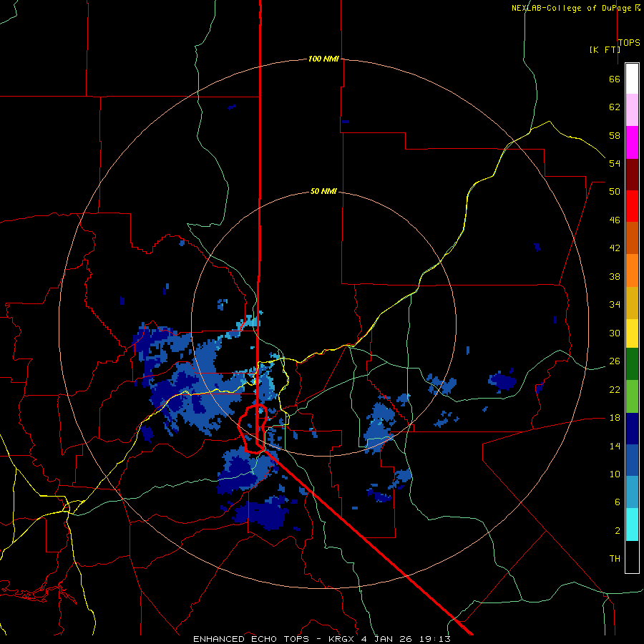Click the magenta legend swatch

click(x=632, y=142)
